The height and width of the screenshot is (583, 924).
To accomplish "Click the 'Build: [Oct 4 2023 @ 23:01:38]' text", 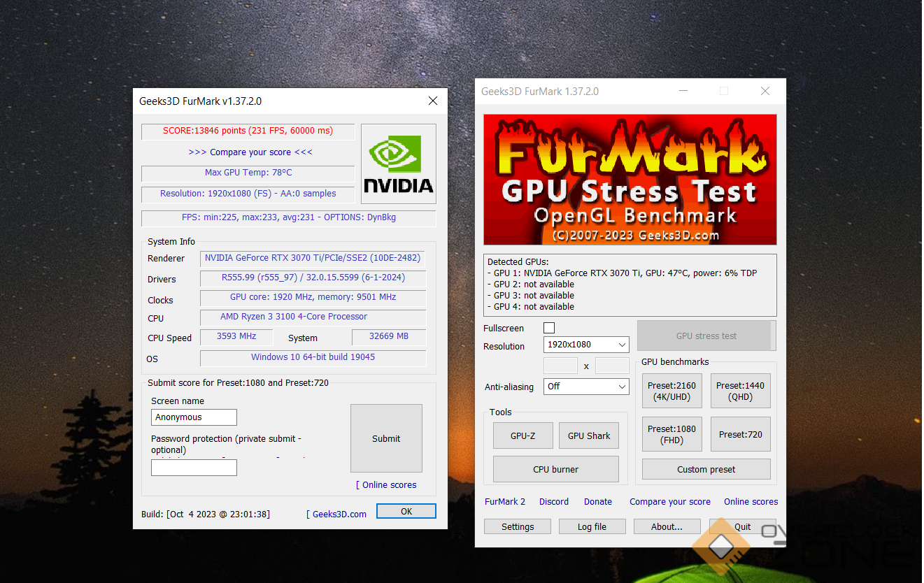I will [206, 514].
